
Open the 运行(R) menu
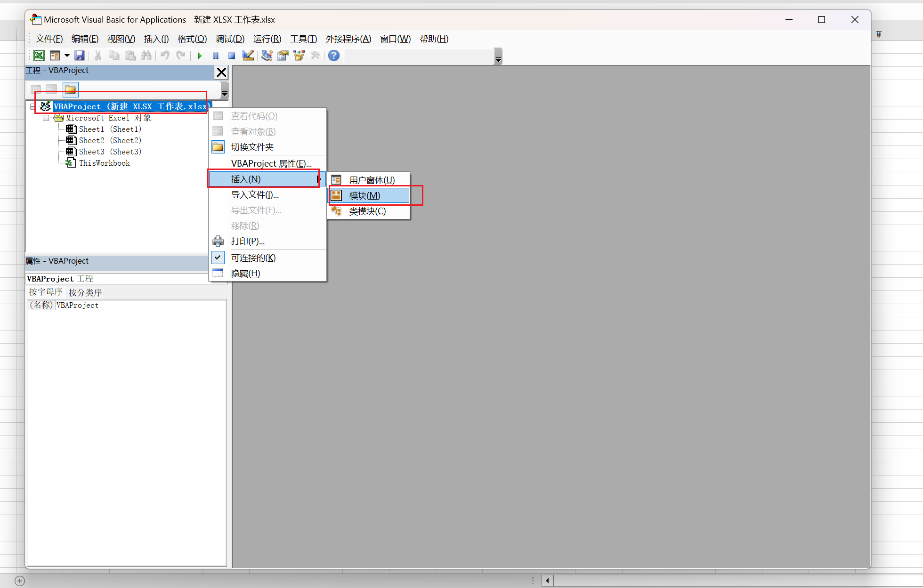[267, 39]
